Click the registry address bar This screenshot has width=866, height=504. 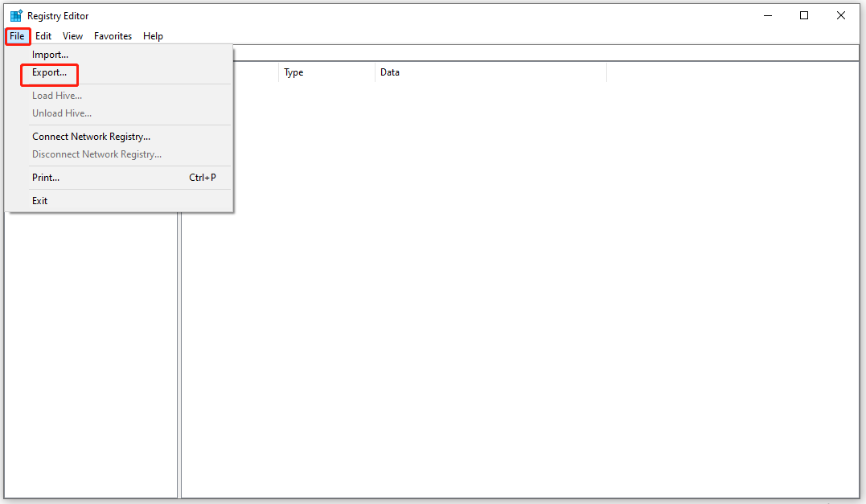click(546, 53)
